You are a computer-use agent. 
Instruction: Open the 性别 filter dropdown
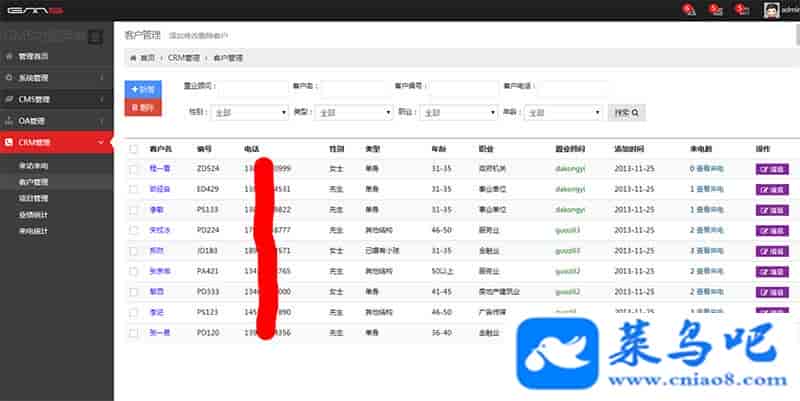click(246, 113)
